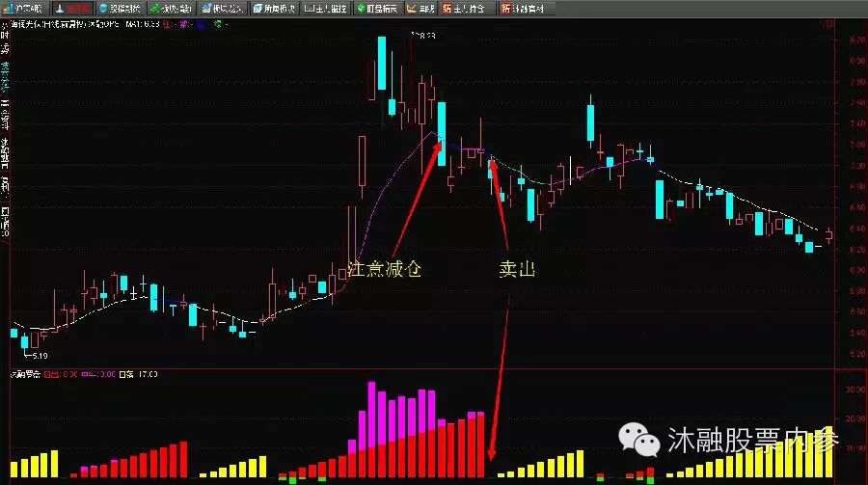The image size is (868, 485).
Task: Open the fifth toolbar button, left of 所属板块
Action: coord(222,9)
